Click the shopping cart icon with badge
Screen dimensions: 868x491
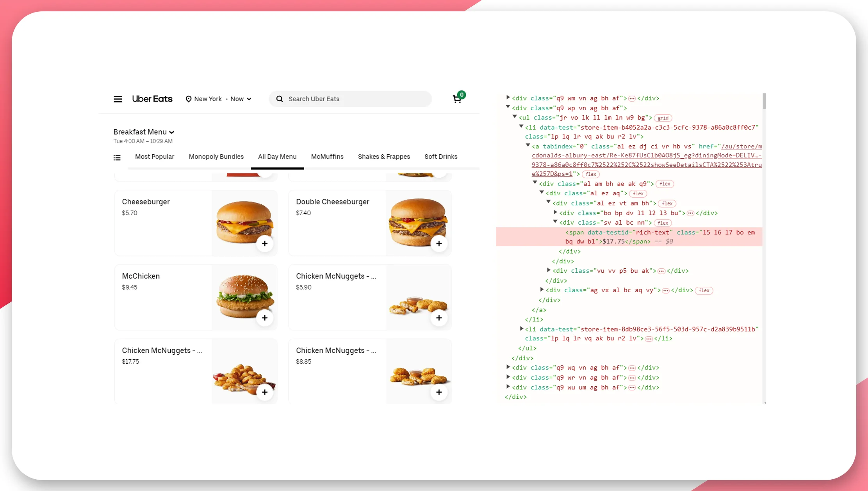pyautogui.click(x=457, y=98)
